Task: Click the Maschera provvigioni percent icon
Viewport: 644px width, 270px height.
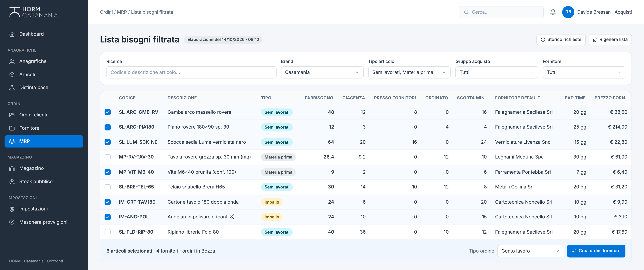Action: [12, 222]
